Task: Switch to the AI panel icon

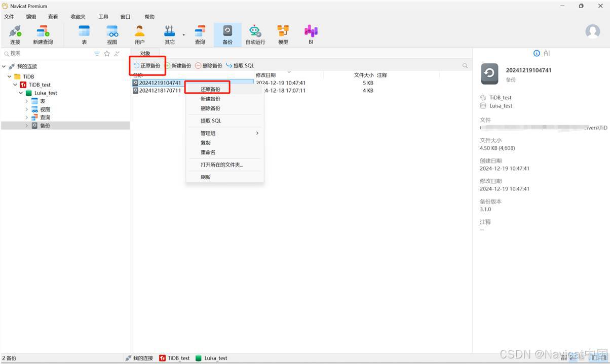Action: click(547, 53)
